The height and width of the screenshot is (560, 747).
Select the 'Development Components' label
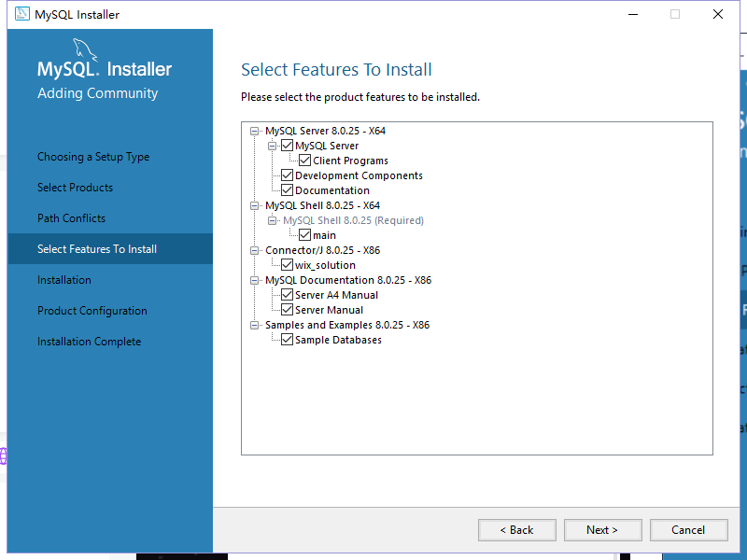[x=359, y=175]
